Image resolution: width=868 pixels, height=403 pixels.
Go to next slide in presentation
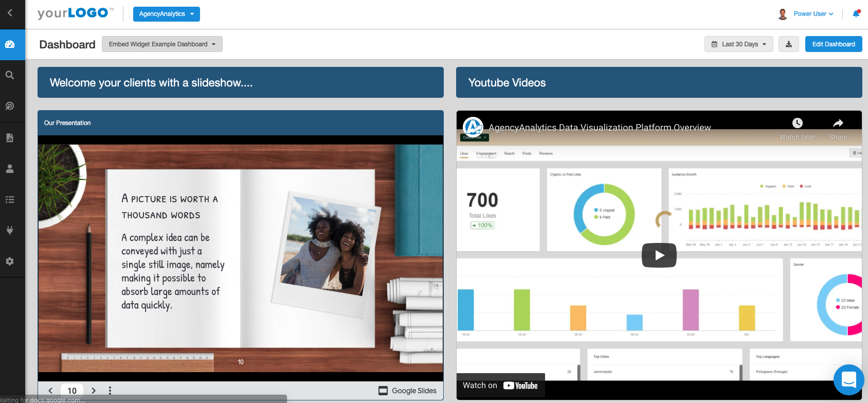click(x=94, y=391)
